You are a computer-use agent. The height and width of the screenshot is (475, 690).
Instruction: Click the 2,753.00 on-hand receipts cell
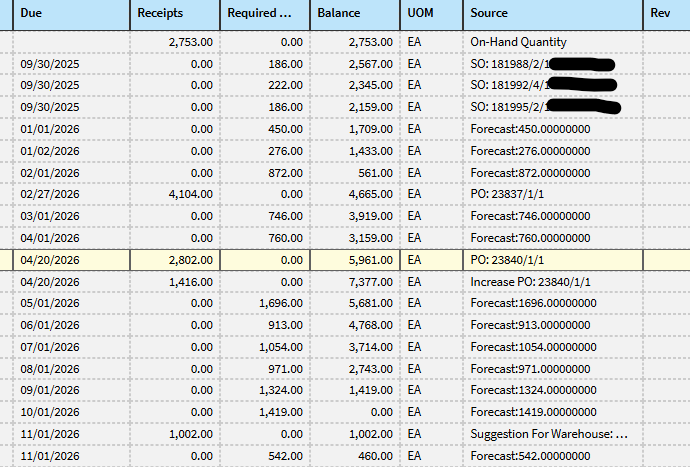tap(175, 42)
